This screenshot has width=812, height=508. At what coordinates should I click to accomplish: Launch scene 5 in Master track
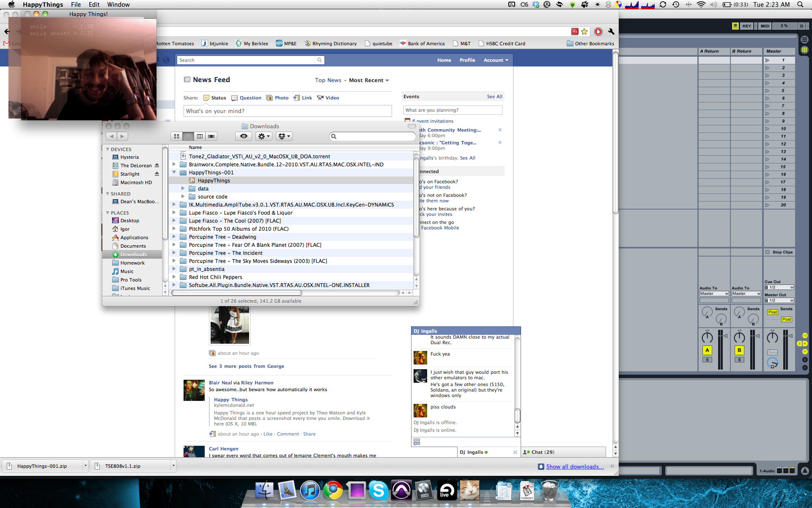[767, 91]
